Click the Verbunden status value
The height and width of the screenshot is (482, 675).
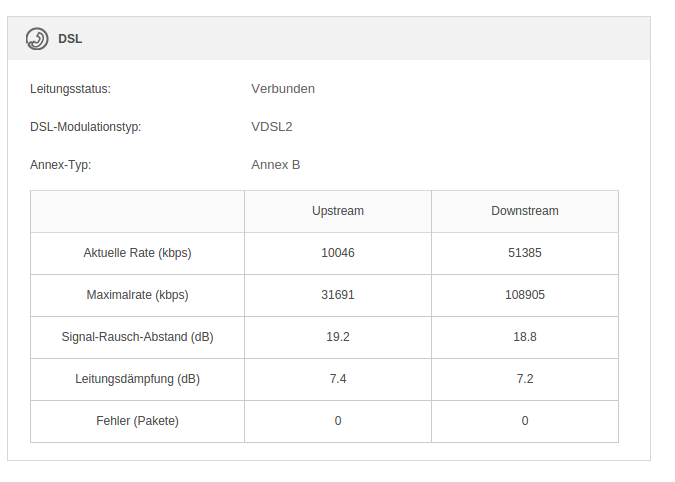coord(283,89)
